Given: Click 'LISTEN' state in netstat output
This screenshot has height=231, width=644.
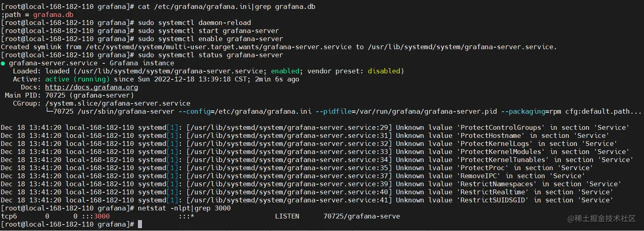Looking at the screenshot, I should [x=287, y=217].
